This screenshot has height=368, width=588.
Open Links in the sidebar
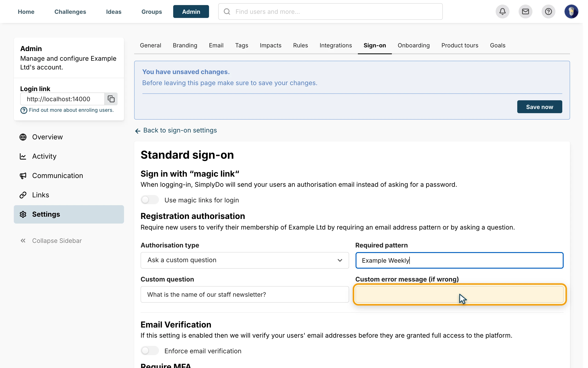[x=69, y=195]
